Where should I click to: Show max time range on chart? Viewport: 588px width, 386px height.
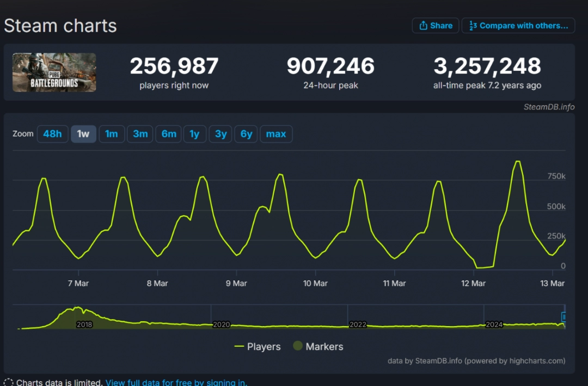click(x=276, y=134)
